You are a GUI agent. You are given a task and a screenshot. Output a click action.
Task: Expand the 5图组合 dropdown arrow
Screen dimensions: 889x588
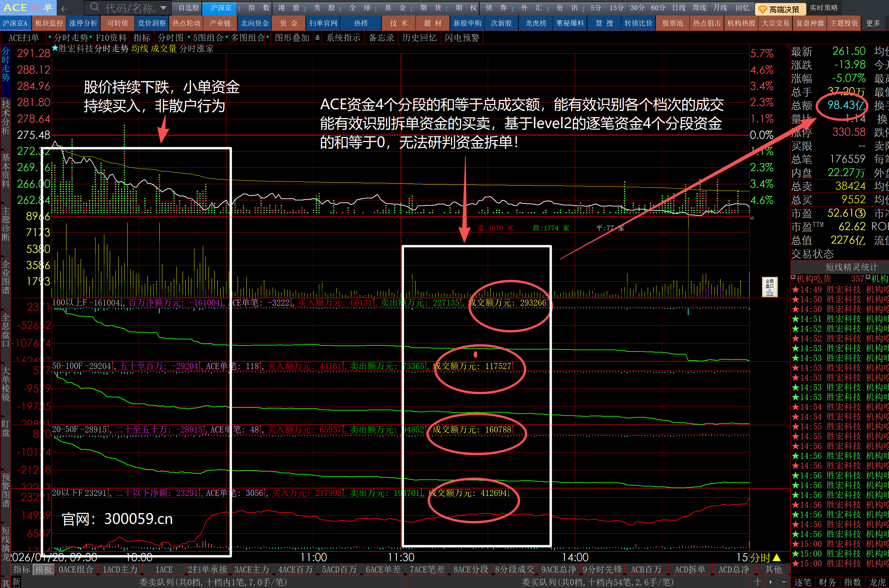(226, 37)
